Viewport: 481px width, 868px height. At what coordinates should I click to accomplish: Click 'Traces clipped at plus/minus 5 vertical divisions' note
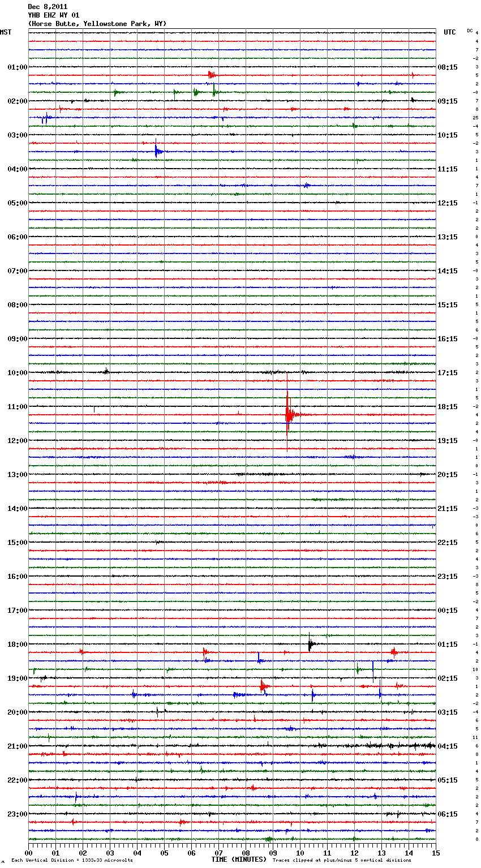pyautogui.click(x=342, y=860)
